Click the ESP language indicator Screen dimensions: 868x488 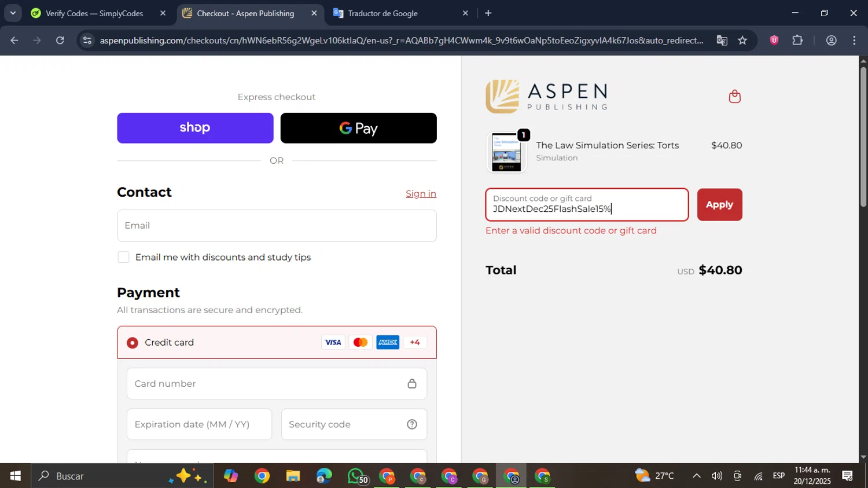click(779, 476)
